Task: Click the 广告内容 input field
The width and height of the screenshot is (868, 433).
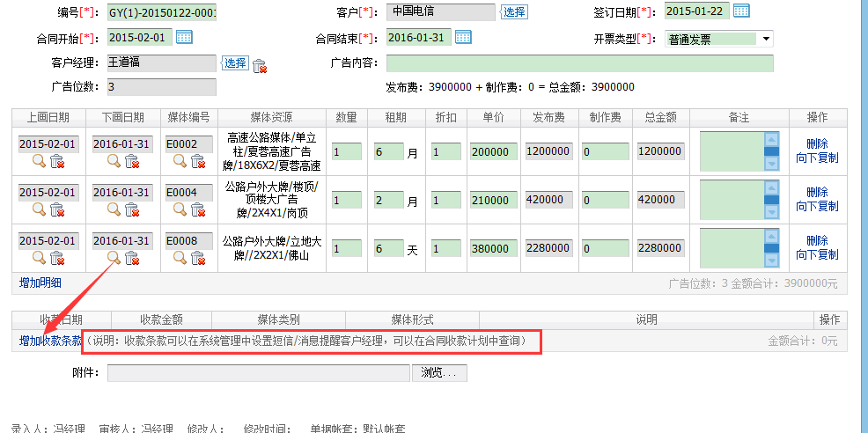Action: pos(579,63)
